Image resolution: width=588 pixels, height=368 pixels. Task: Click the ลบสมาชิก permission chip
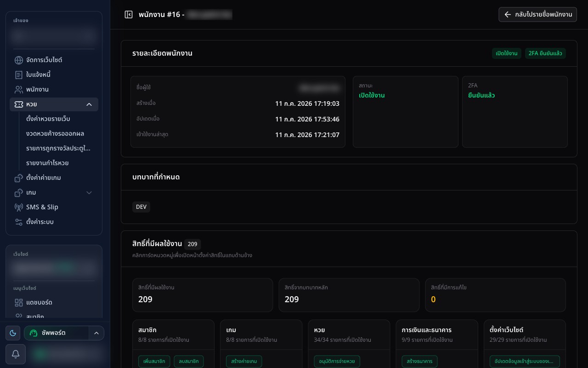point(189,362)
